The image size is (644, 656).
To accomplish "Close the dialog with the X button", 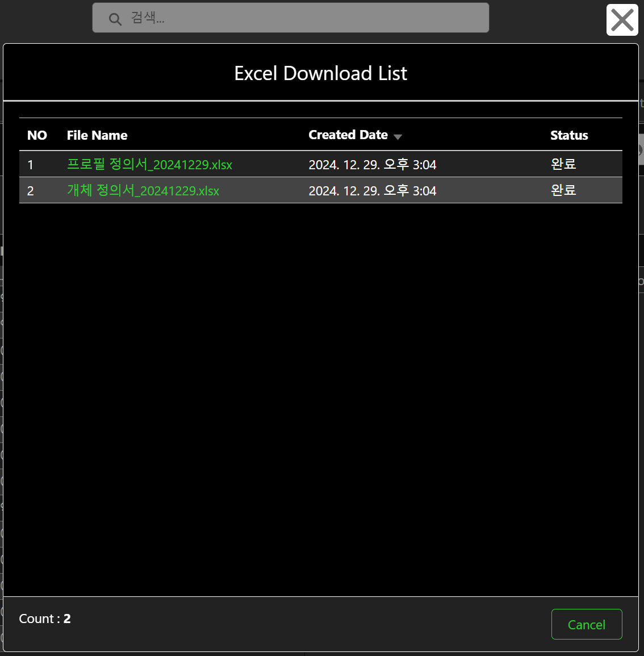I will (x=622, y=20).
